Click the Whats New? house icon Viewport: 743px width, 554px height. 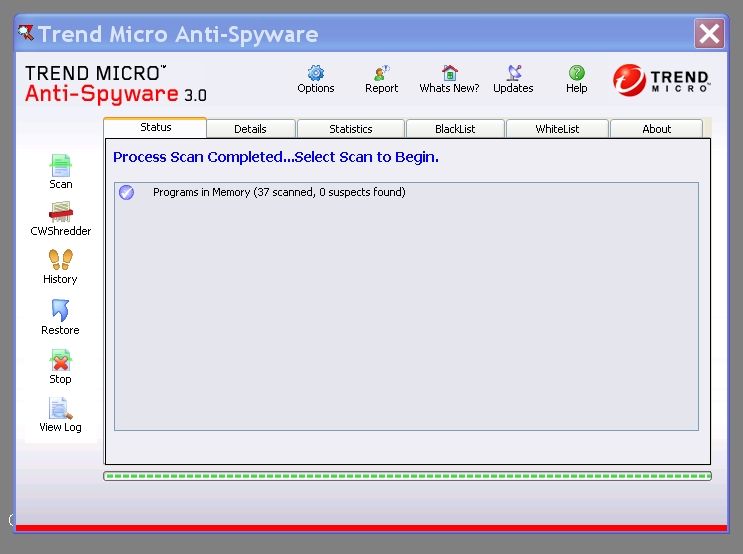(449, 73)
